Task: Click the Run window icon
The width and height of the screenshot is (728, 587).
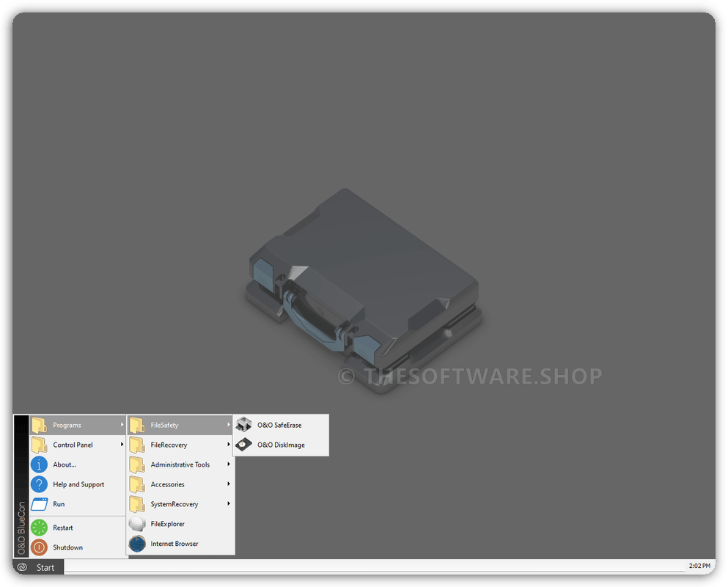Action: point(39,504)
